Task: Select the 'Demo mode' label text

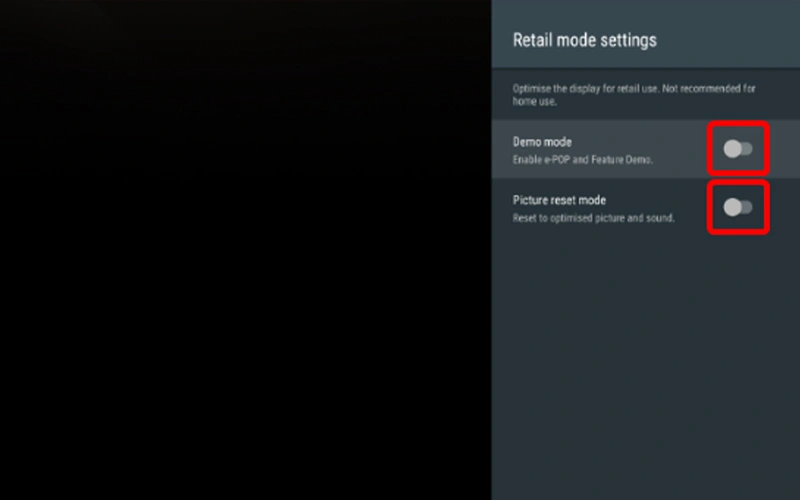Action: (542, 142)
